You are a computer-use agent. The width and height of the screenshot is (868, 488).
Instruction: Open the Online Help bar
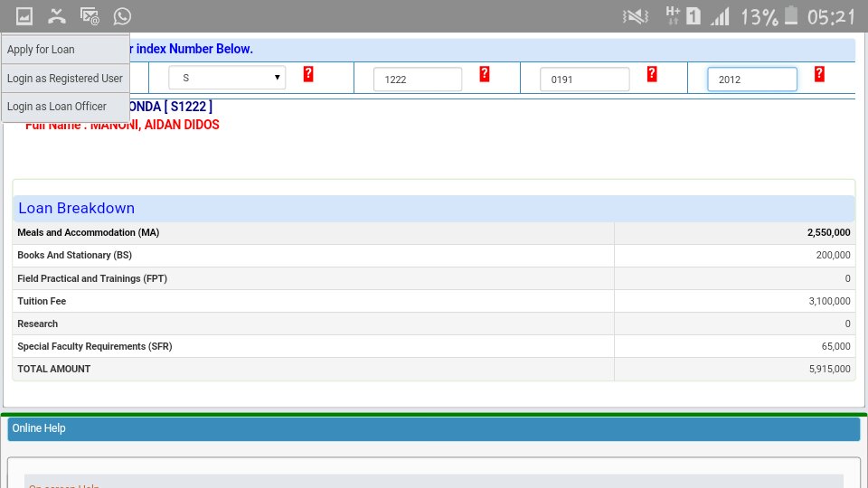pos(434,428)
